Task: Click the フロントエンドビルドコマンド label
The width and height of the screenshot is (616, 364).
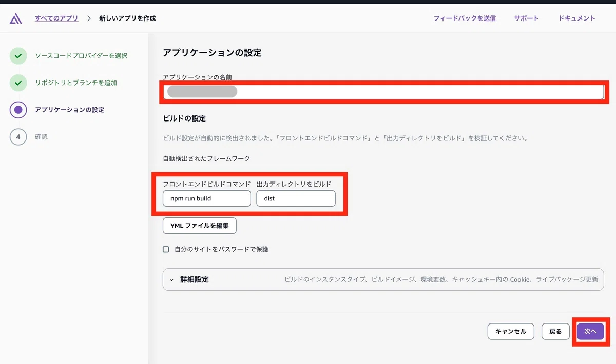Action: 207,184
